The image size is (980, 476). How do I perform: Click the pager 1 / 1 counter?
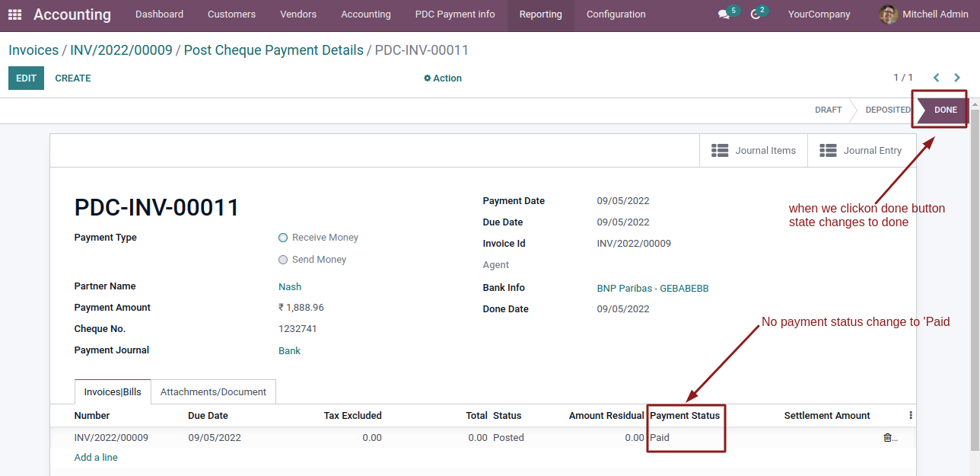[x=903, y=78]
